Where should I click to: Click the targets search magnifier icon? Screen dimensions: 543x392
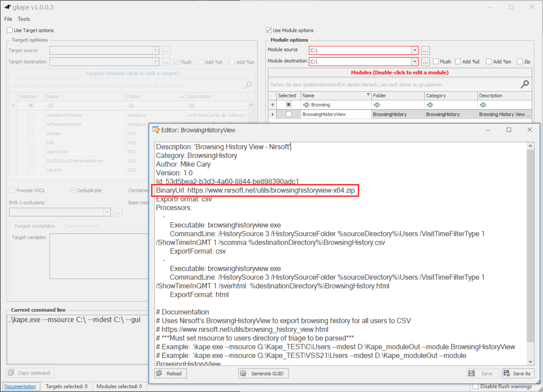[248, 85]
